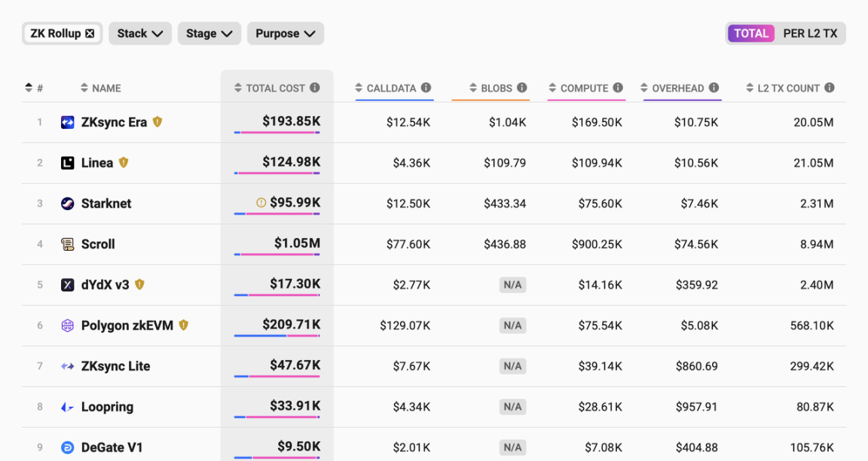
Task: Click the Loopring logo icon
Action: click(x=68, y=407)
